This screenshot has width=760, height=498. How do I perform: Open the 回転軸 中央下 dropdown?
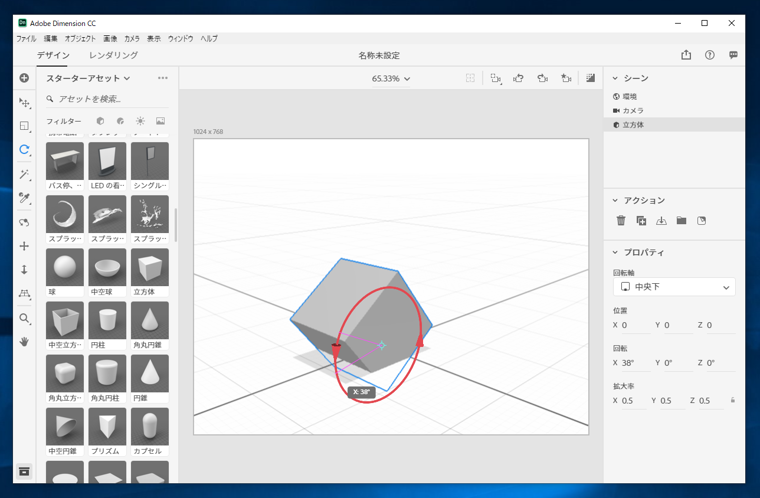coord(674,287)
